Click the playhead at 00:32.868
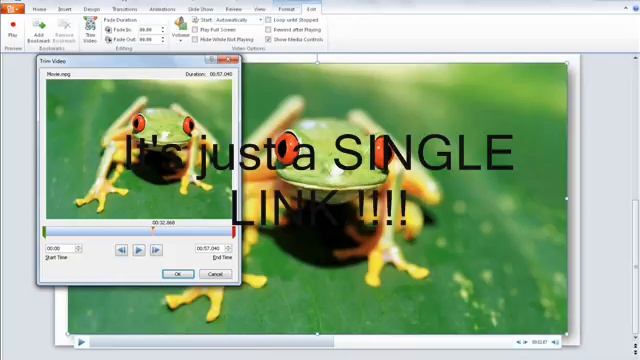Image resolution: width=640 pixels, height=360 pixels. point(153,230)
